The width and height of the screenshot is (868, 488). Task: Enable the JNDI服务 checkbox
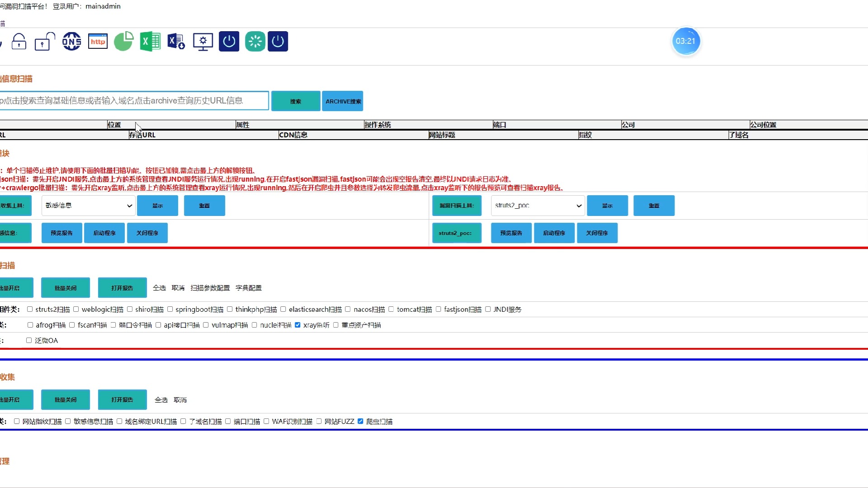[488, 310]
